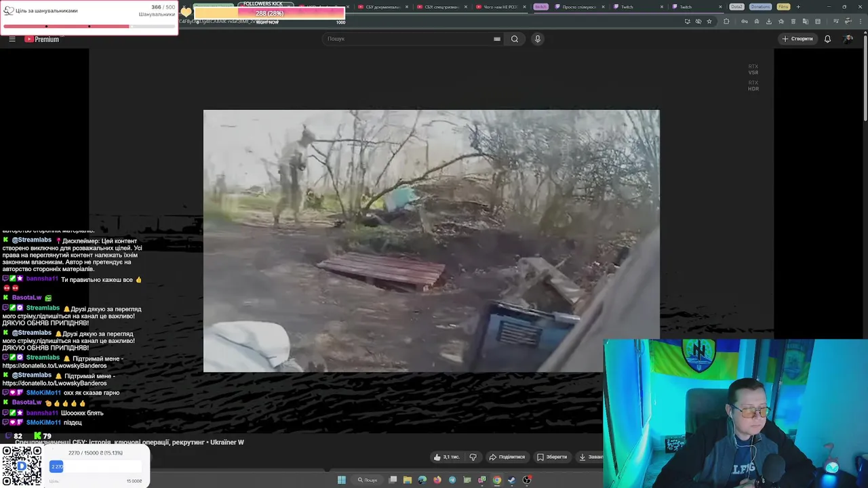This screenshot has height=488, width=868.
Task: Collapse the purple Twitch tab group
Action: pos(540,7)
